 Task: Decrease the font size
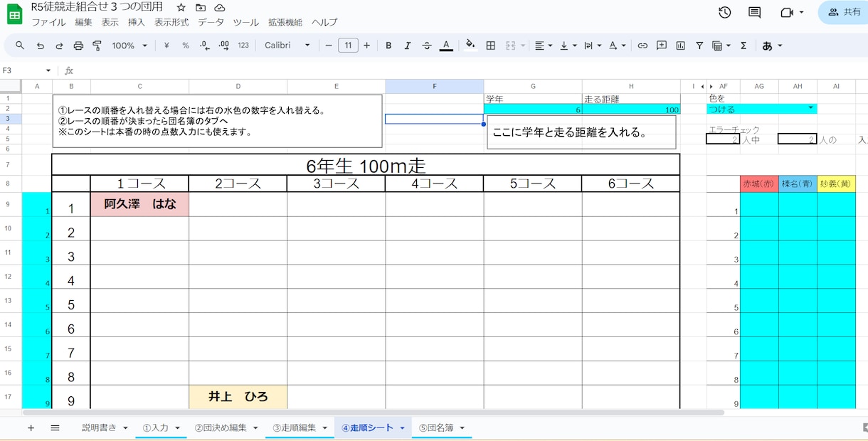click(329, 46)
